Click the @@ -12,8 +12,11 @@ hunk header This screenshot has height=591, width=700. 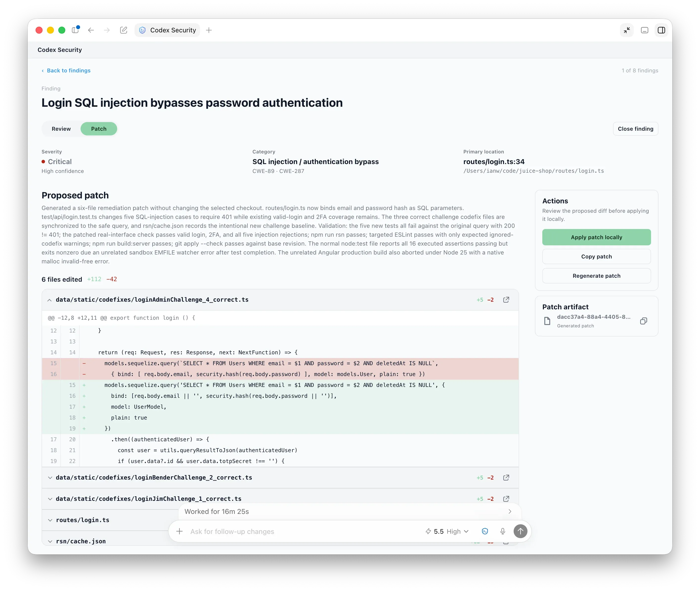click(121, 318)
